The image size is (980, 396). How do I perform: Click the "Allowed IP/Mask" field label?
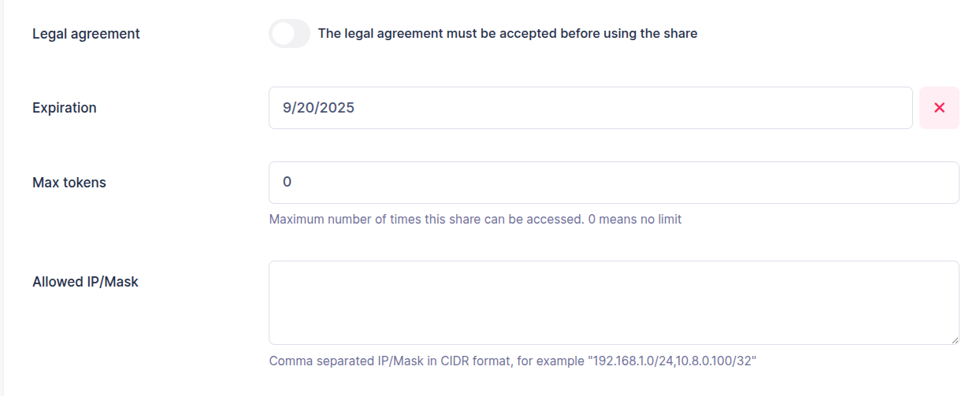coord(85,281)
